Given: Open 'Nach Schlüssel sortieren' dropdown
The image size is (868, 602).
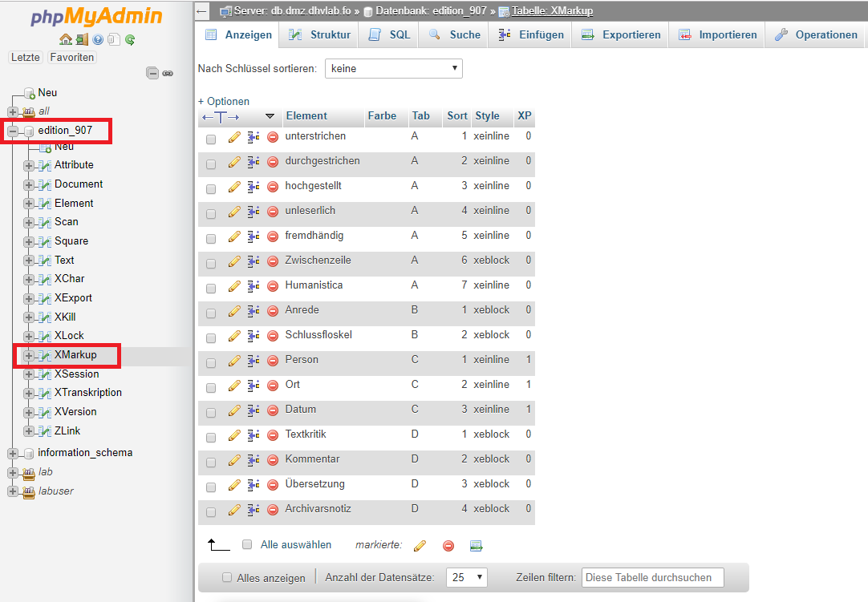Looking at the screenshot, I should pyautogui.click(x=393, y=69).
